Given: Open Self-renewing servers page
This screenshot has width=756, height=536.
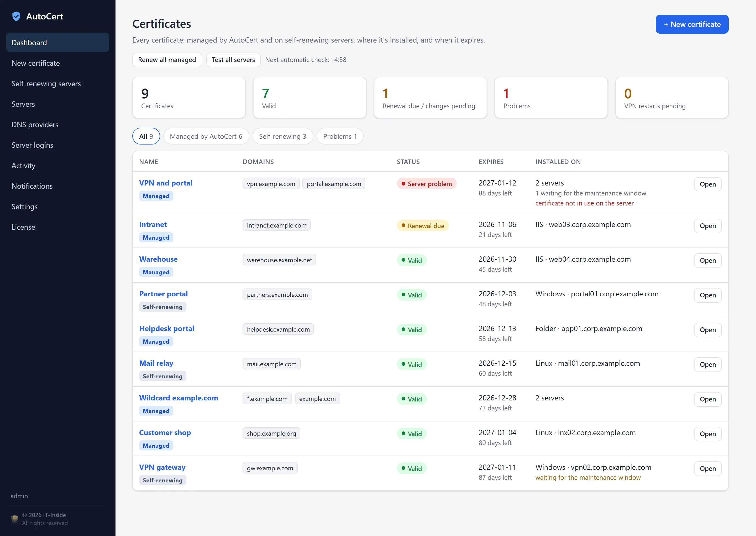Looking at the screenshot, I should 58,84.
